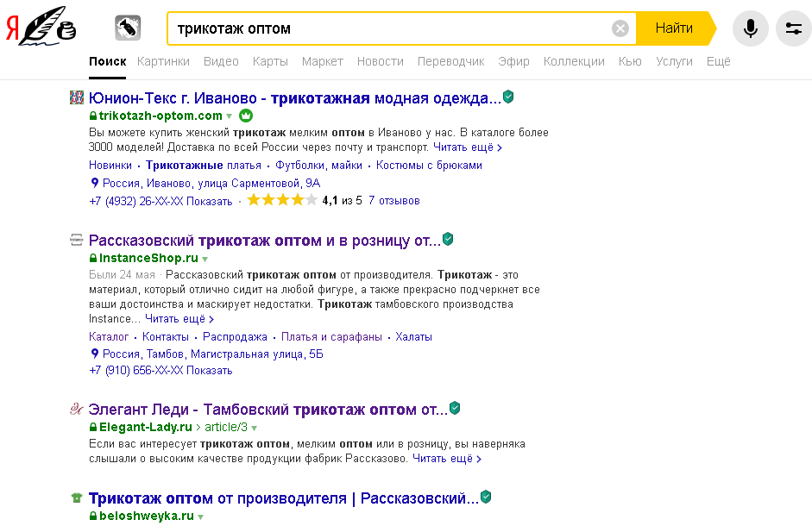This screenshot has width=812, height=526.
Task: Click the location pin icon for Иваново address
Action: [94, 183]
